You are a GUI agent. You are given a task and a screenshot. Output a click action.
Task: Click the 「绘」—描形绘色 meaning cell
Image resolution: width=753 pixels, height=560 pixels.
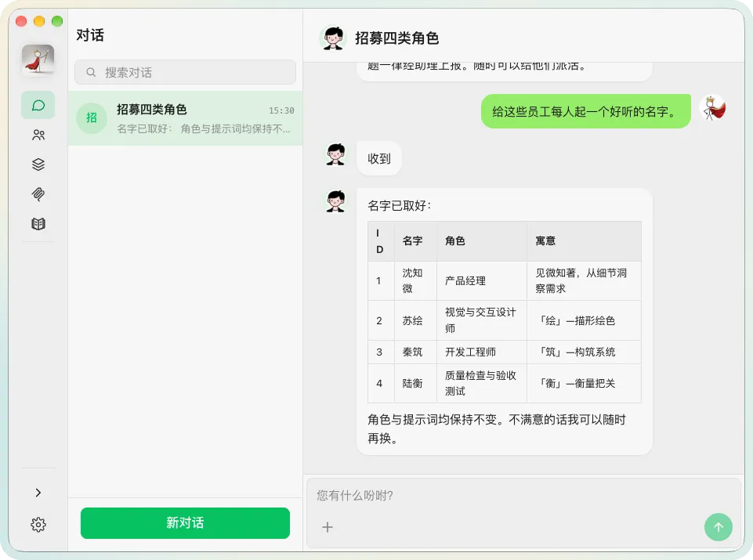click(x=584, y=320)
